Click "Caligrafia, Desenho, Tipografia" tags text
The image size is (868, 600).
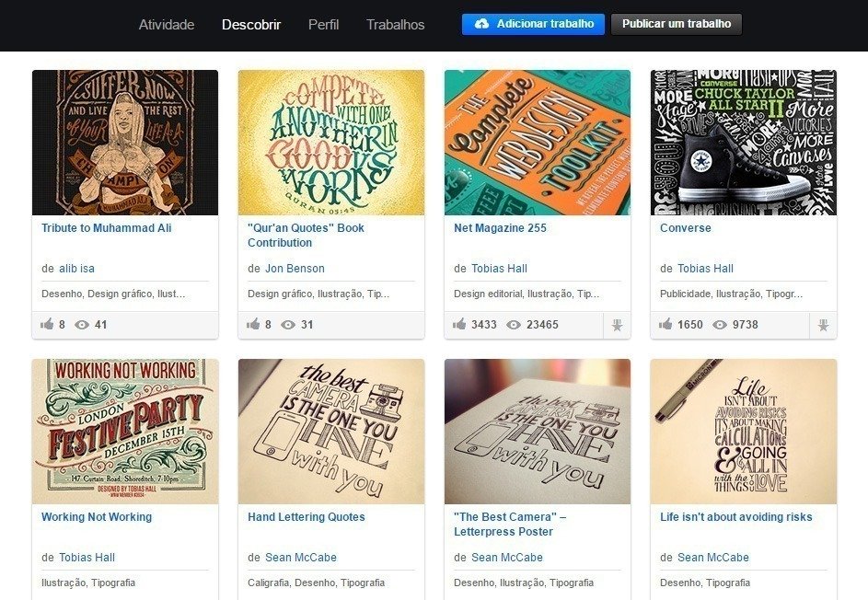coord(316,583)
